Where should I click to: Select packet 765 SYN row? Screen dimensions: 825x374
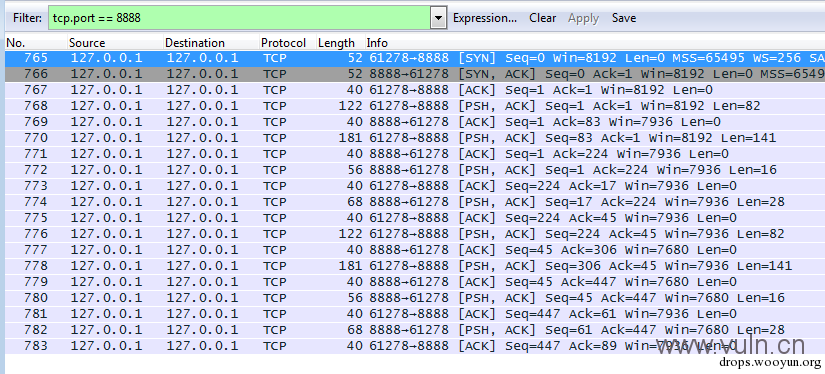(415, 58)
